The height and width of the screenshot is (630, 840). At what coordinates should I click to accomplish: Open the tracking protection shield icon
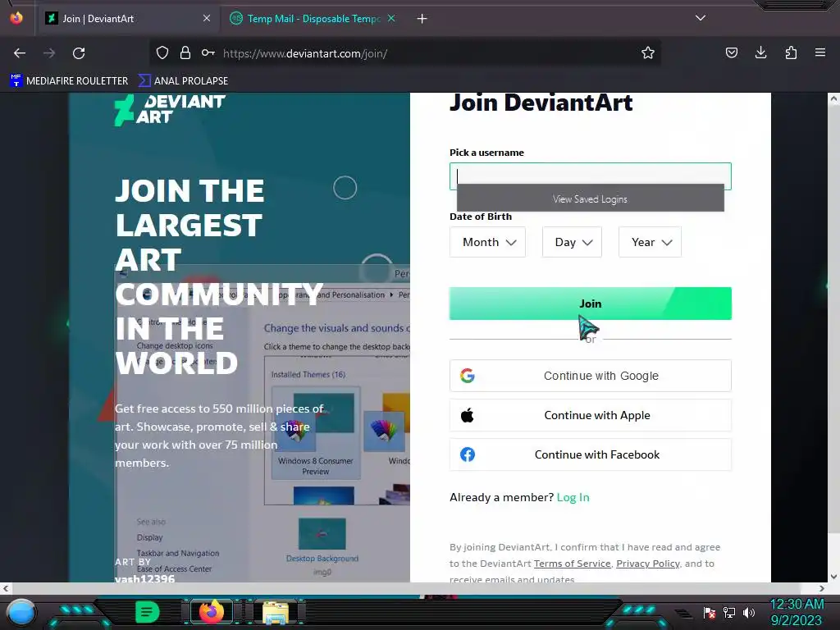click(x=162, y=53)
